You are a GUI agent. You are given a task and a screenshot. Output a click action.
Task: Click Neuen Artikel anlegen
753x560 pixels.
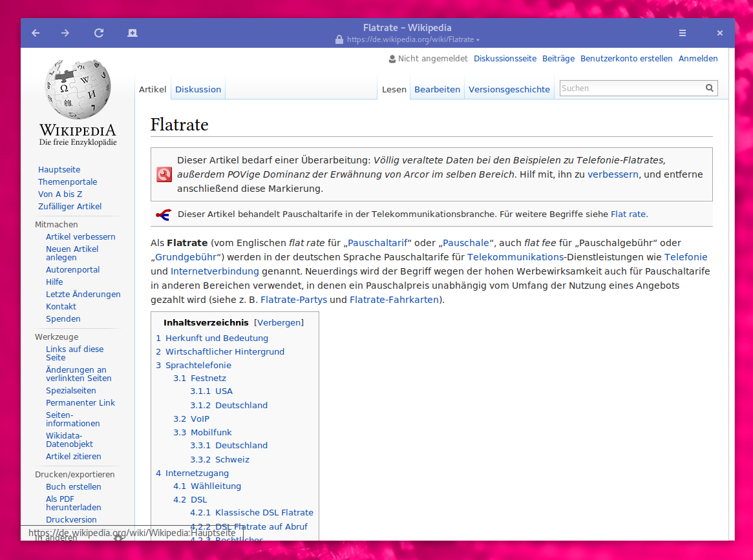[x=72, y=253]
